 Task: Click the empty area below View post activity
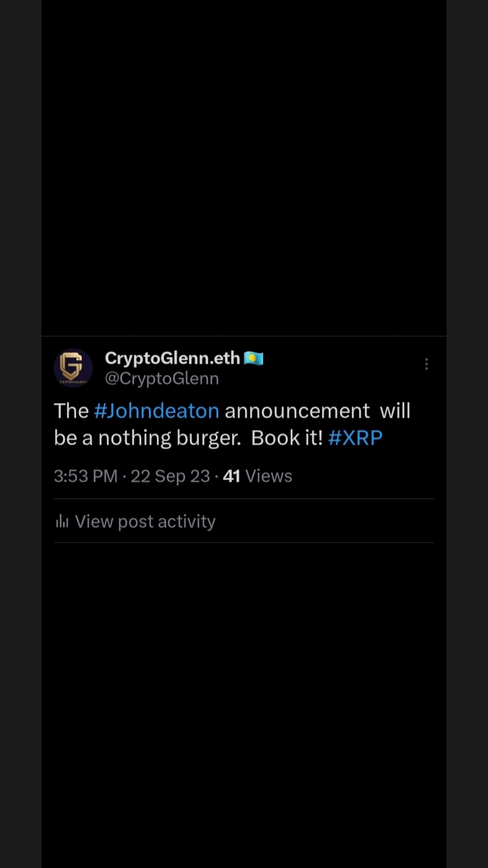tap(244, 705)
